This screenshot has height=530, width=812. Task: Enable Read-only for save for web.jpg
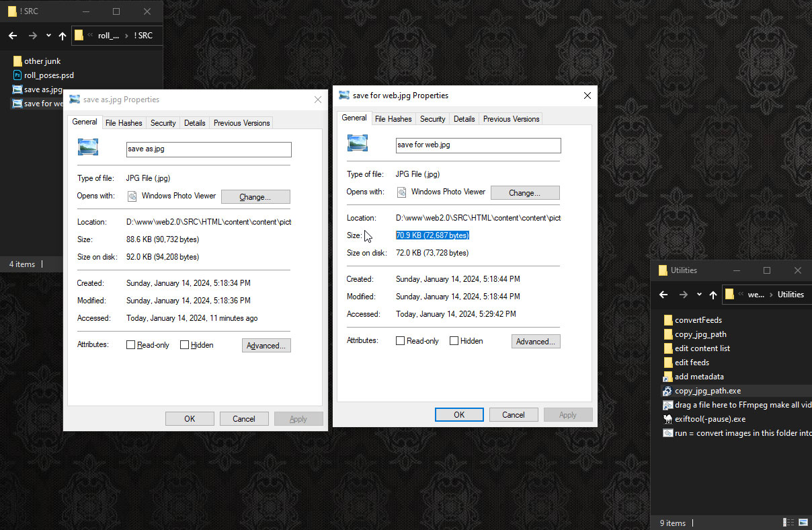point(401,341)
